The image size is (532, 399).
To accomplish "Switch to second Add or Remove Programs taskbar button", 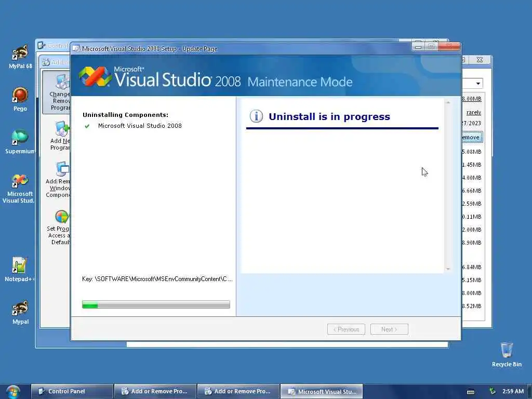I will point(238,391).
